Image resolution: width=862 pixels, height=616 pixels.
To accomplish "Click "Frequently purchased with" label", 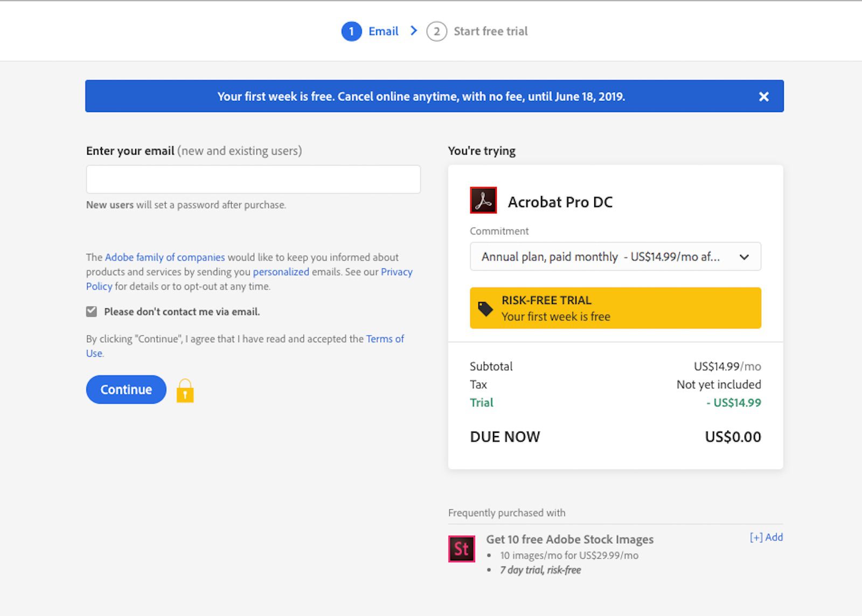I will point(506,513).
